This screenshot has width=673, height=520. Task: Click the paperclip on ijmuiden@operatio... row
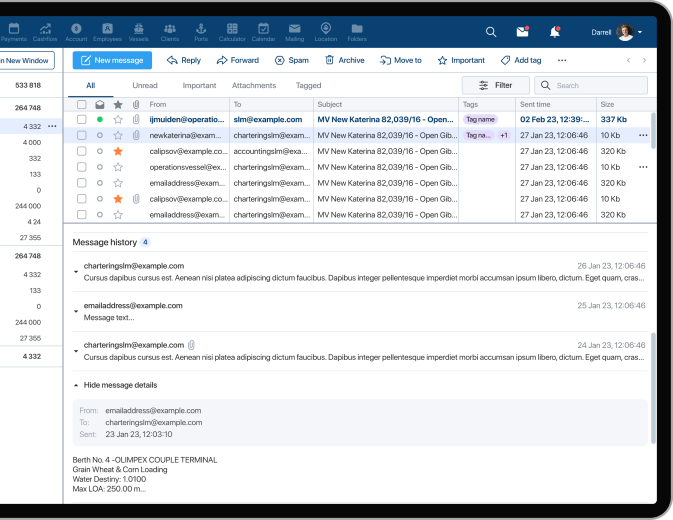click(x=136, y=120)
